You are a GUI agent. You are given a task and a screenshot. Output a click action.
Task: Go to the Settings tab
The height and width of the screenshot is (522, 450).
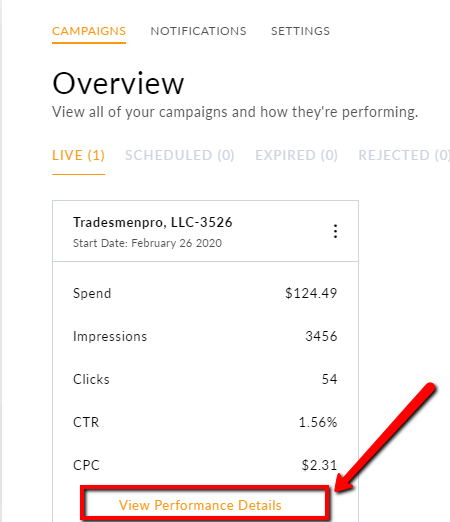(x=300, y=31)
